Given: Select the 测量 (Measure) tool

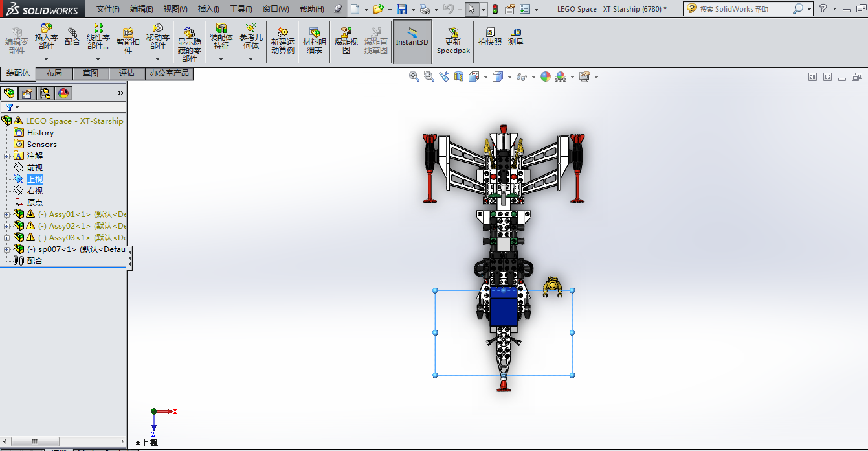Looking at the screenshot, I should [x=516, y=37].
